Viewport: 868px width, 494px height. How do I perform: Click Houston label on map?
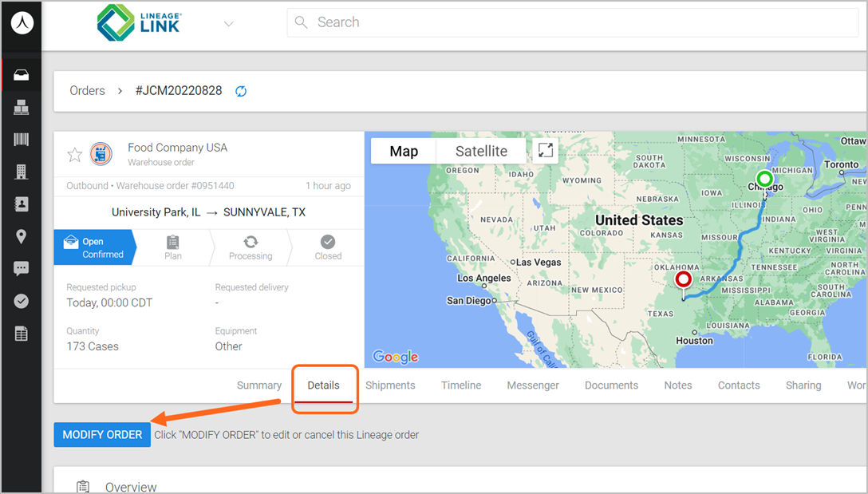(x=694, y=341)
